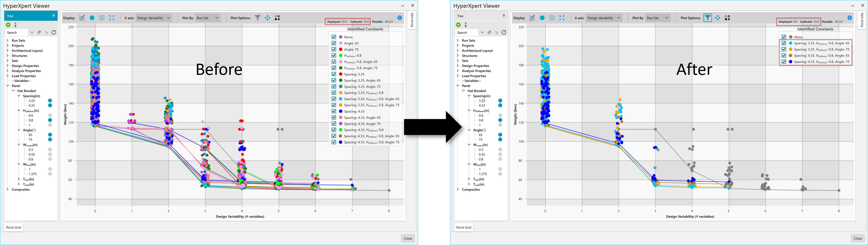Refresh the tree in the After window
This screenshot has width=868, height=245.
[x=504, y=32]
